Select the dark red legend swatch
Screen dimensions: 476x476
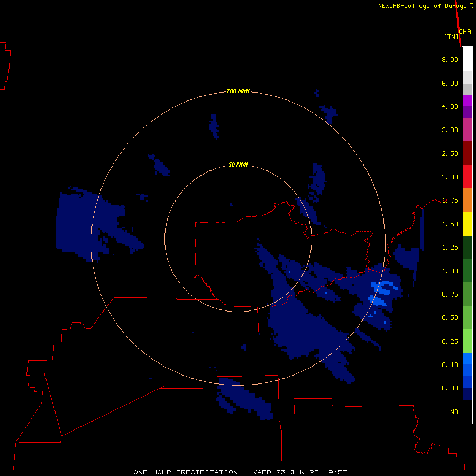pyautogui.click(x=467, y=153)
